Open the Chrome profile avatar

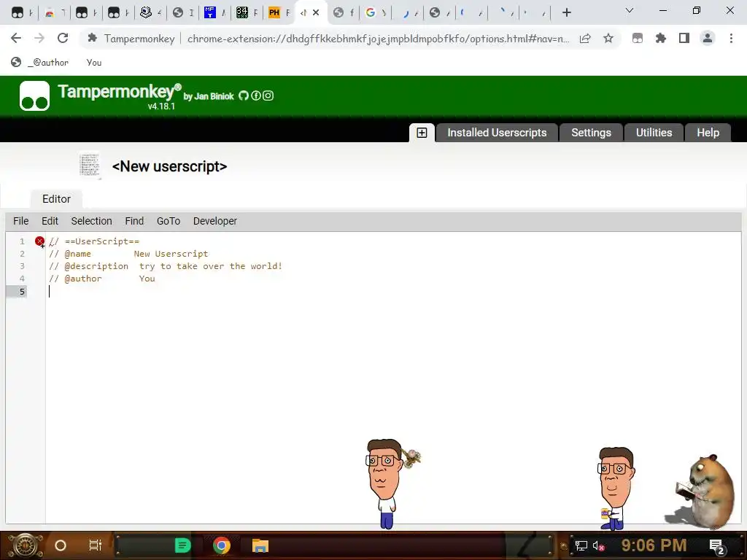click(708, 38)
